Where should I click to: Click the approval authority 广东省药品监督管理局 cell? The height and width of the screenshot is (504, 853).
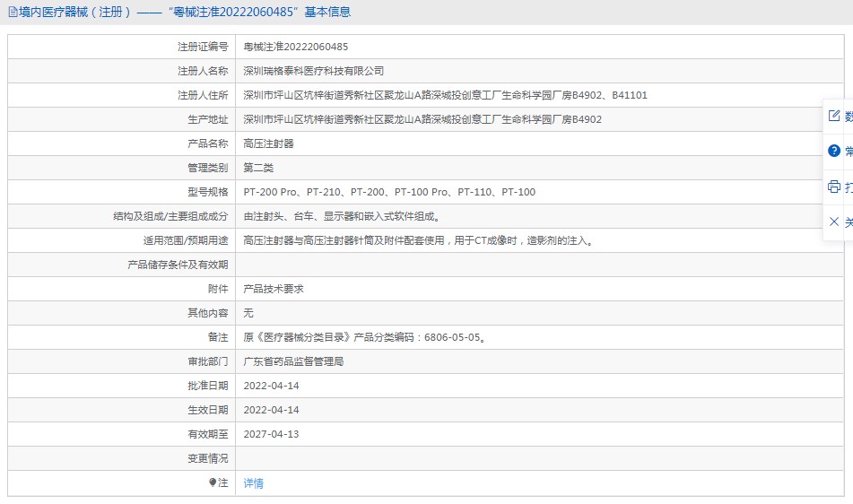pyautogui.click(x=539, y=361)
